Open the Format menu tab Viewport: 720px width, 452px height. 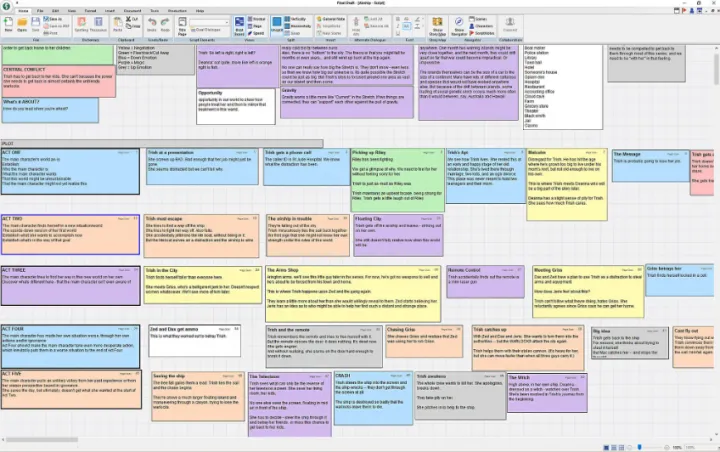coord(90,11)
